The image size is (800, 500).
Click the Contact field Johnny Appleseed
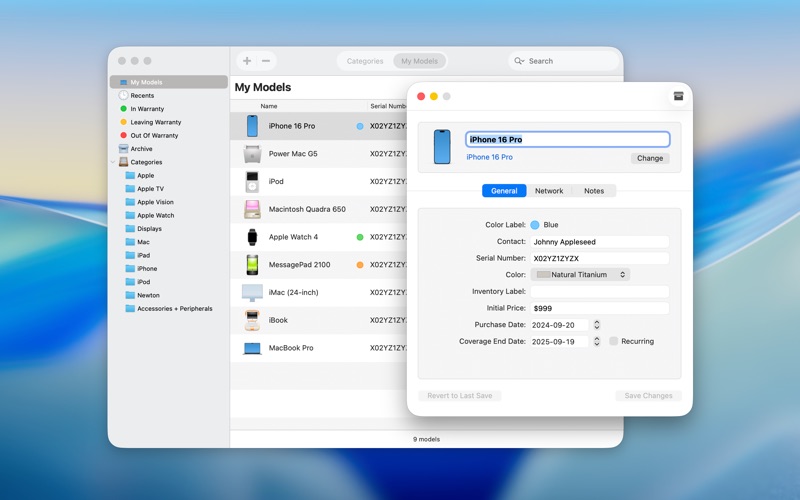coord(599,242)
